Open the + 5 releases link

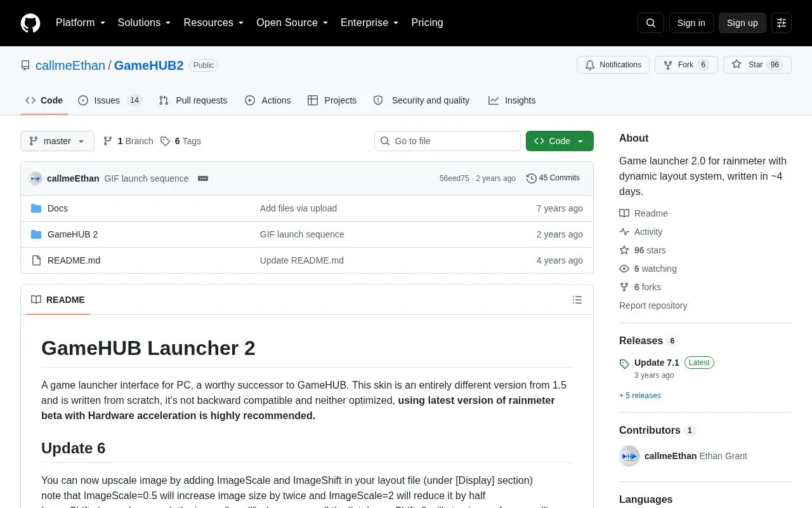pyautogui.click(x=640, y=396)
